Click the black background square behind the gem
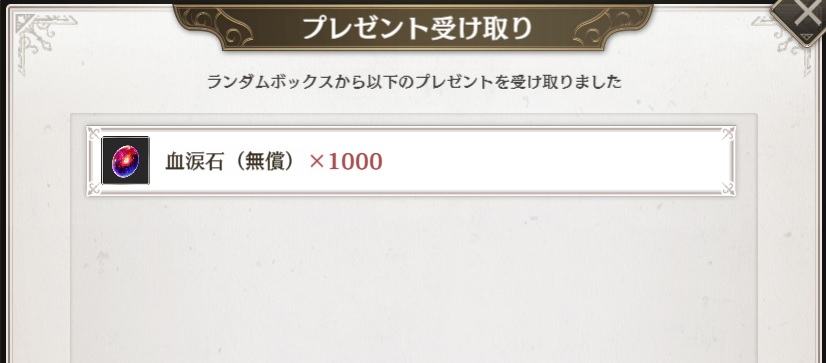The height and width of the screenshot is (363, 826). click(x=125, y=160)
